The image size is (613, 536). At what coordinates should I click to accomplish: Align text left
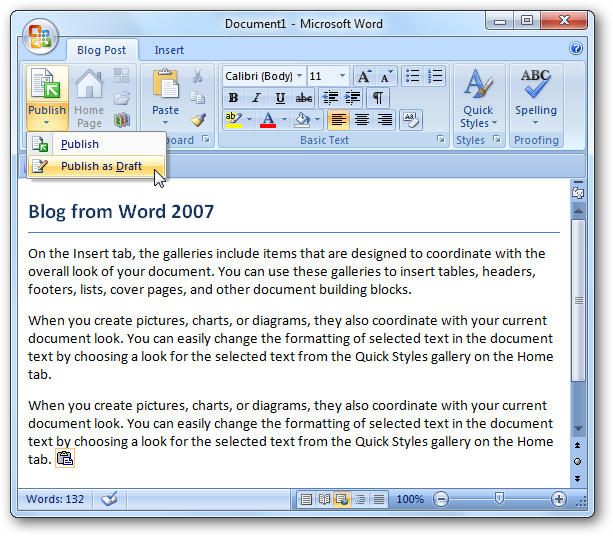[339, 120]
